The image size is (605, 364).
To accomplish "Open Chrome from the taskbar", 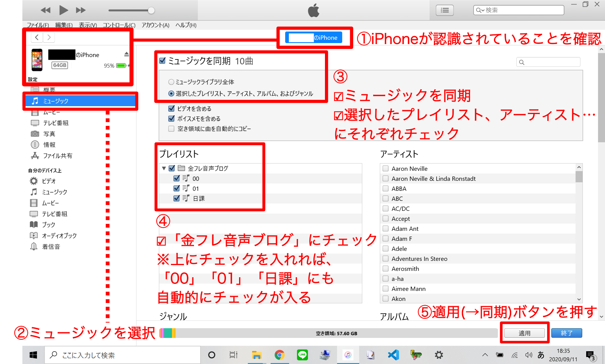I will [279, 355].
